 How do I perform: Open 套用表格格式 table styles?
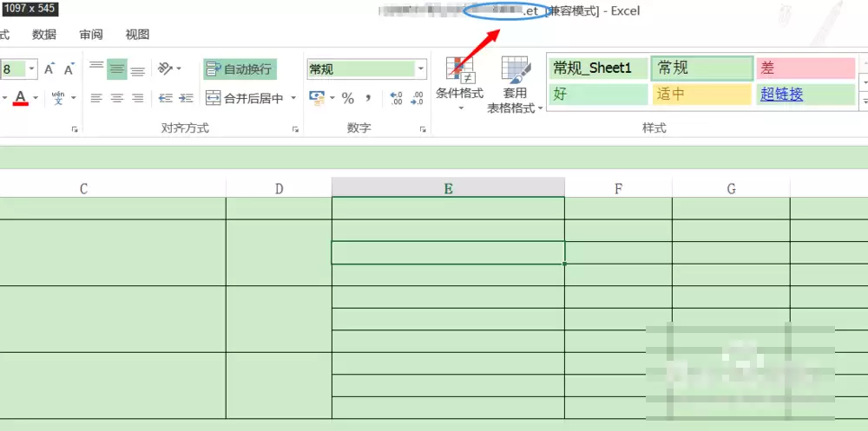tap(515, 84)
